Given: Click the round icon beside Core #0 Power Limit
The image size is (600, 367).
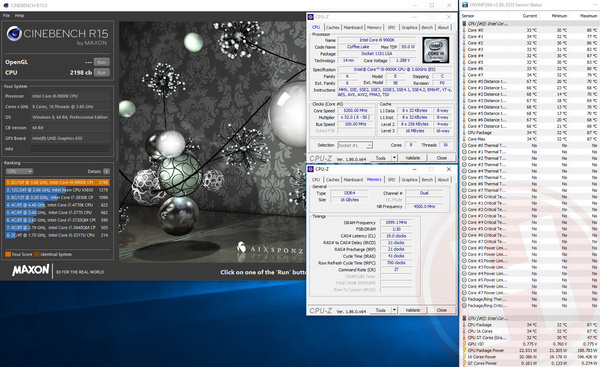Looking at the screenshot, I should coord(465,248).
